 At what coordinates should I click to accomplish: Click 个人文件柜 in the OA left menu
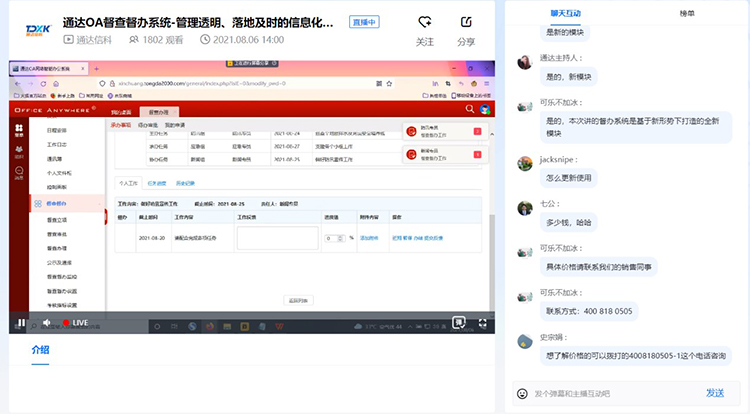tap(59, 173)
